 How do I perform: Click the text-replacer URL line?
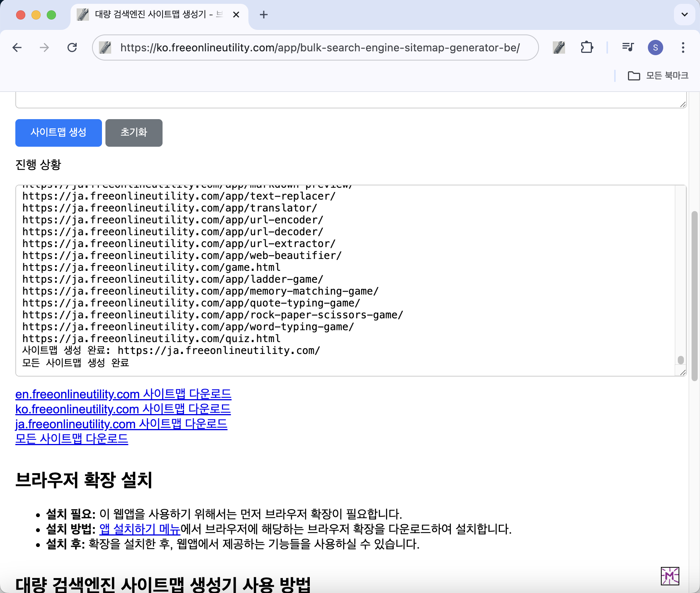coord(179,196)
